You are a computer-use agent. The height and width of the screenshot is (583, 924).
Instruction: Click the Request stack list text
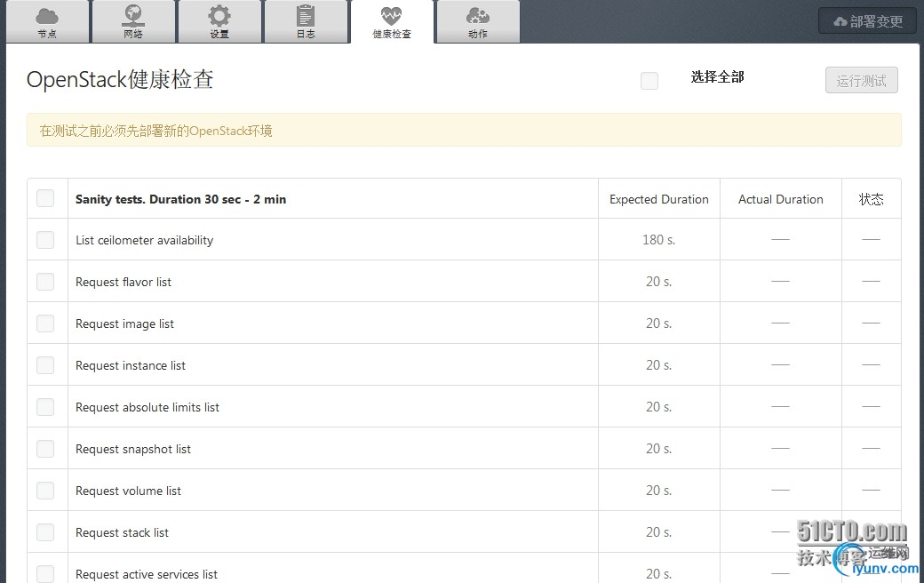click(122, 532)
